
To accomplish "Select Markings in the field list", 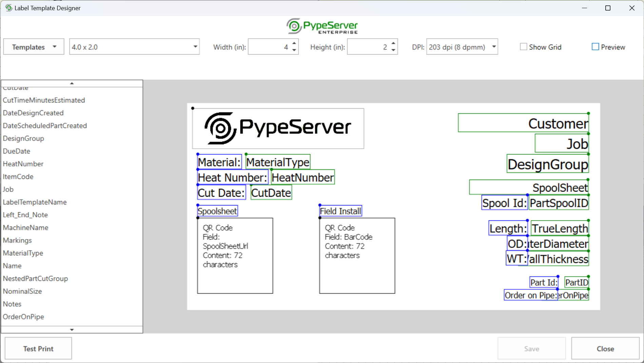I will pos(17,240).
